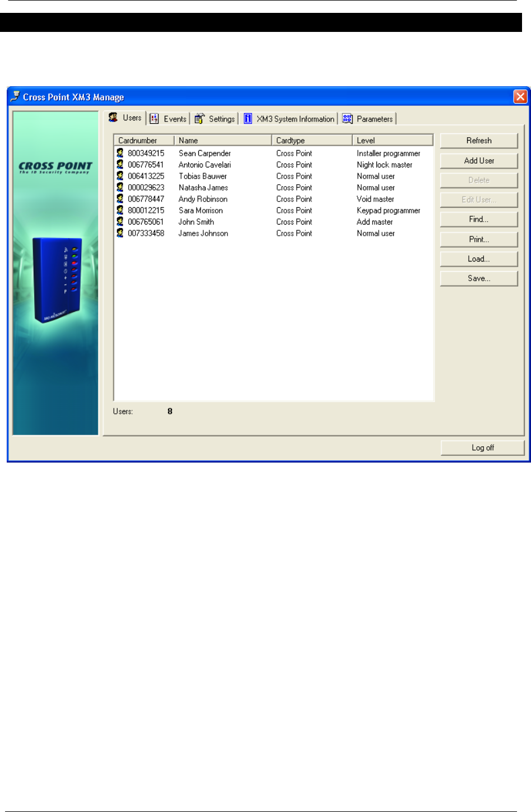Click cardnumber 006776541
Viewport: 531px width, 812px height.
[x=146, y=165]
